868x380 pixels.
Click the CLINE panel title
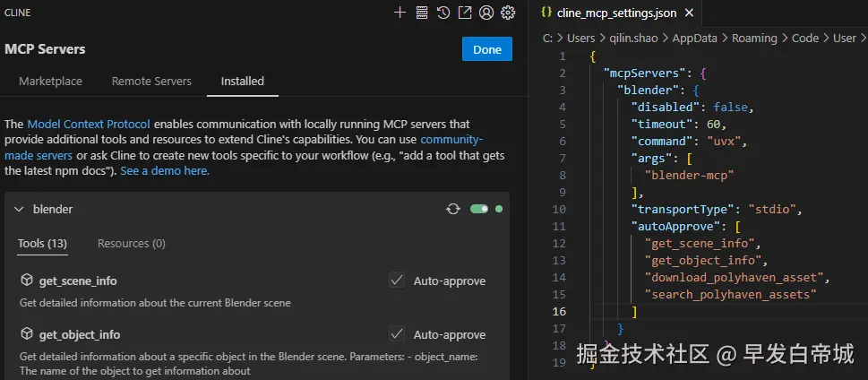coord(17,13)
